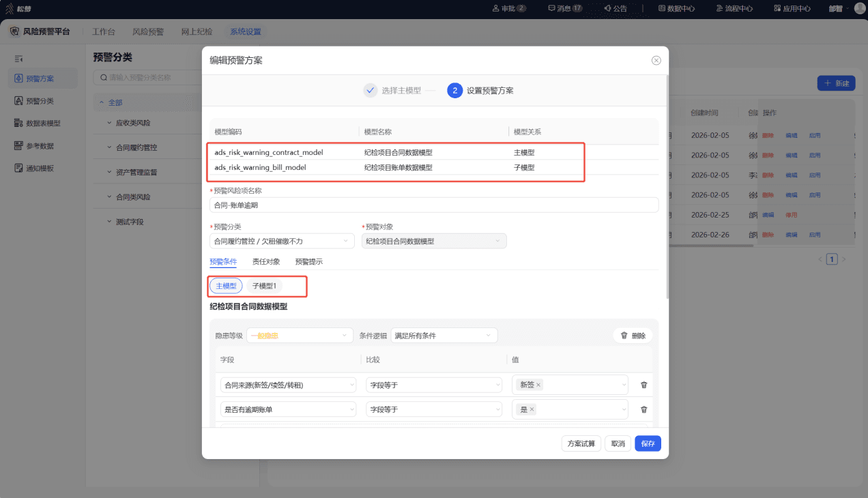Delete the 合同来源 condition row with the trash icon
868x498 pixels.
[643, 385]
